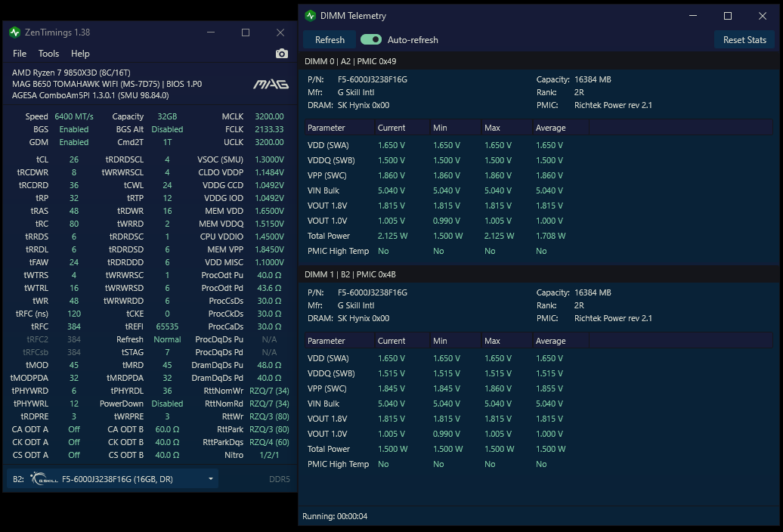Open the Help menu in ZenTimings
783x532 pixels.
coord(80,54)
